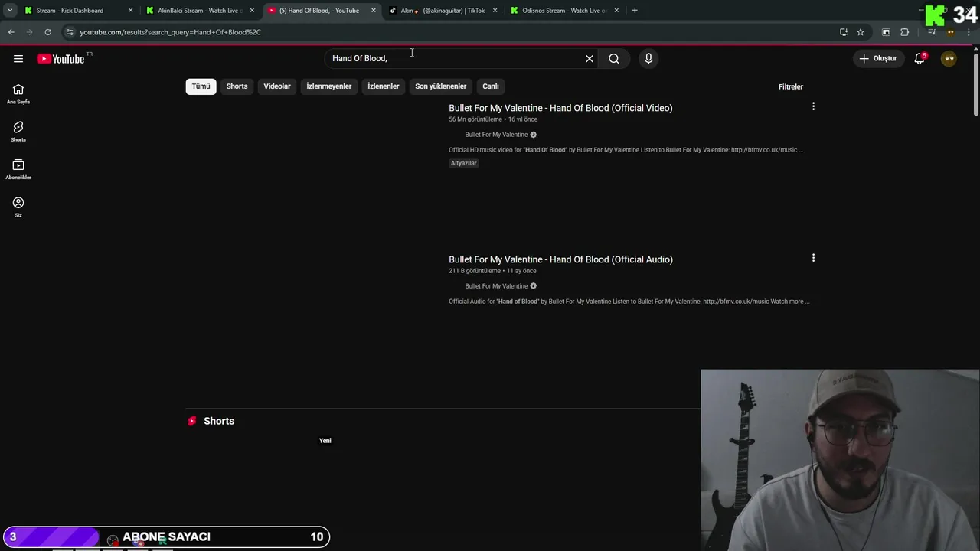Open Abonelikler subscriptions in sidebar
Viewport: 980px width, 551px height.
pyautogui.click(x=18, y=169)
